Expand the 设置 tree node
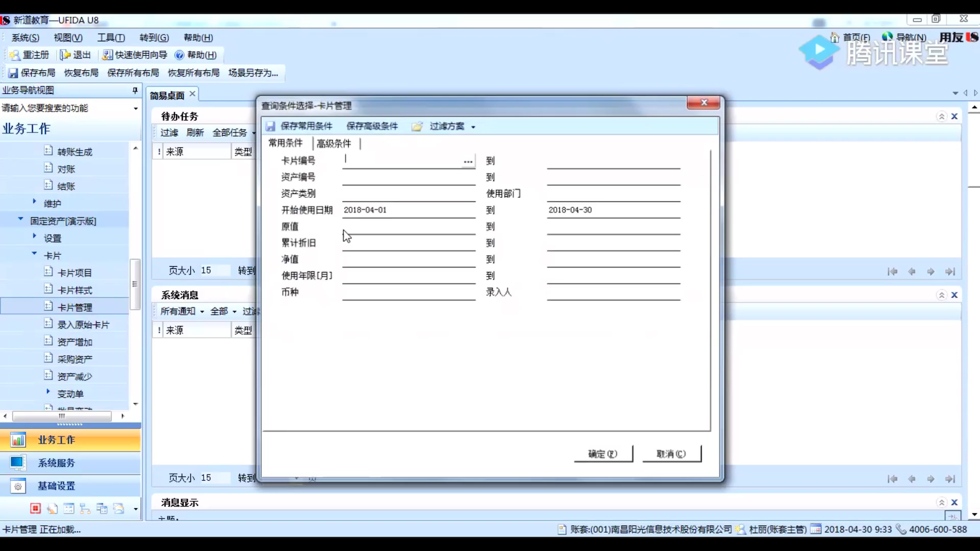Viewport: 980px width, 551px height. tap(34, 236)
